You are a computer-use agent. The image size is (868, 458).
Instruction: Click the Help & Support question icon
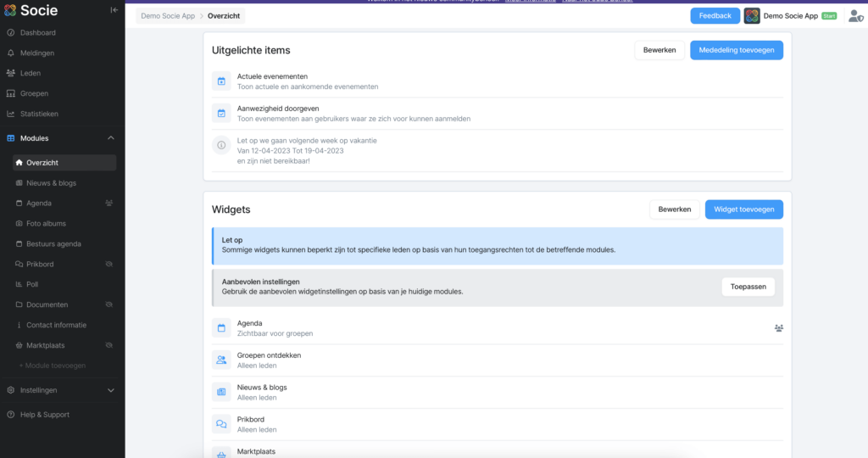point(10,415)
